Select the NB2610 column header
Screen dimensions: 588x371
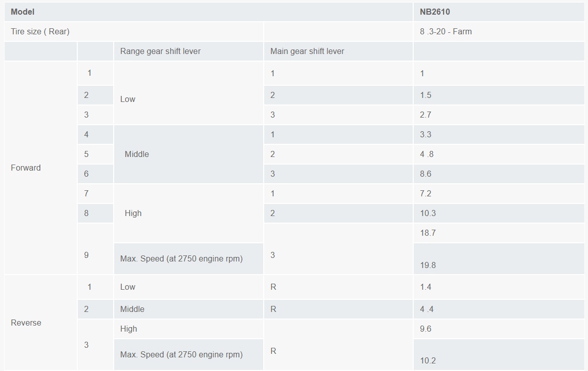(x=434, y=12)
